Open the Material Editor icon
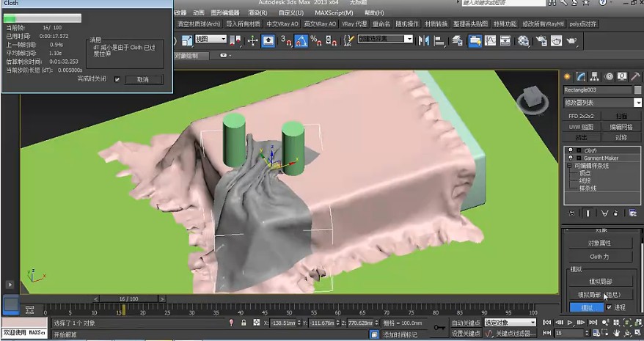 [x=523, y=40]
